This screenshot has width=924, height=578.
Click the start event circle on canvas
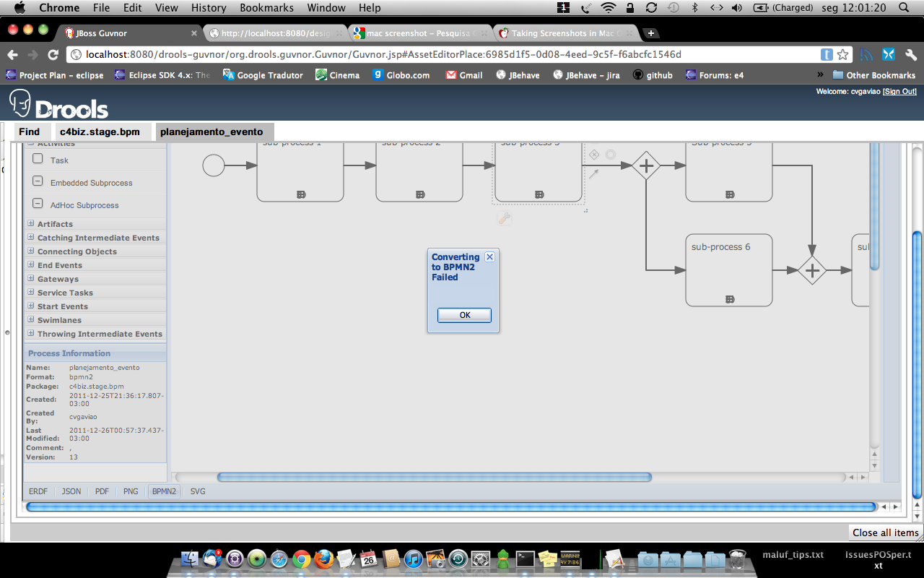pos(214,165)
